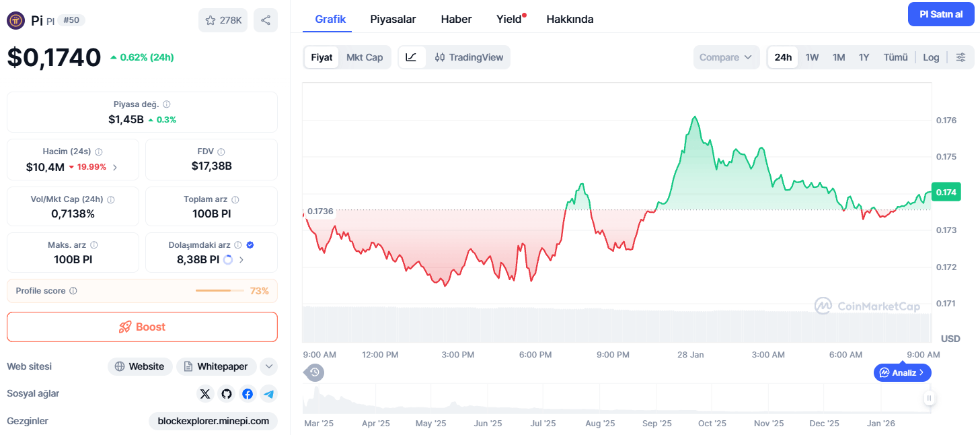Open info icon next to Toplam arz
980x435 pixels.
tap(235, 200)
